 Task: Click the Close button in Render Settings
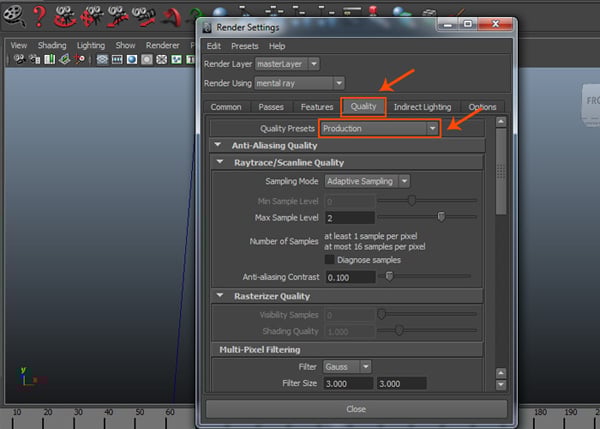(356, 409)
